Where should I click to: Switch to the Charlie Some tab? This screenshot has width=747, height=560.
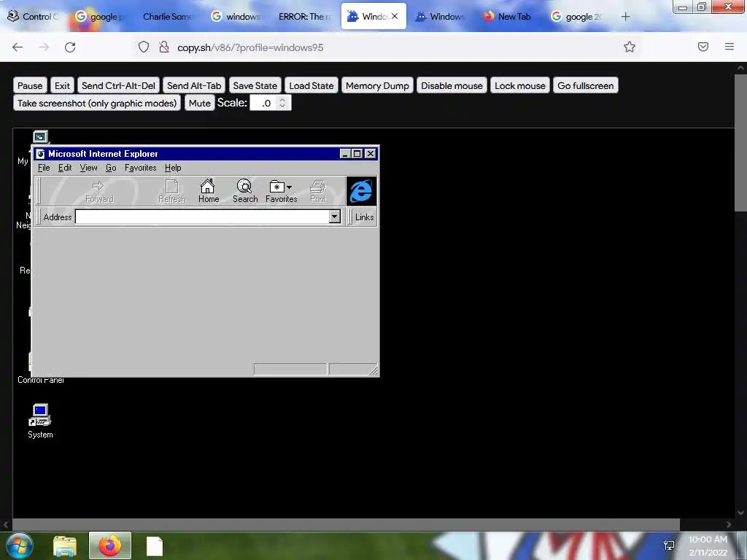[167, 17]
